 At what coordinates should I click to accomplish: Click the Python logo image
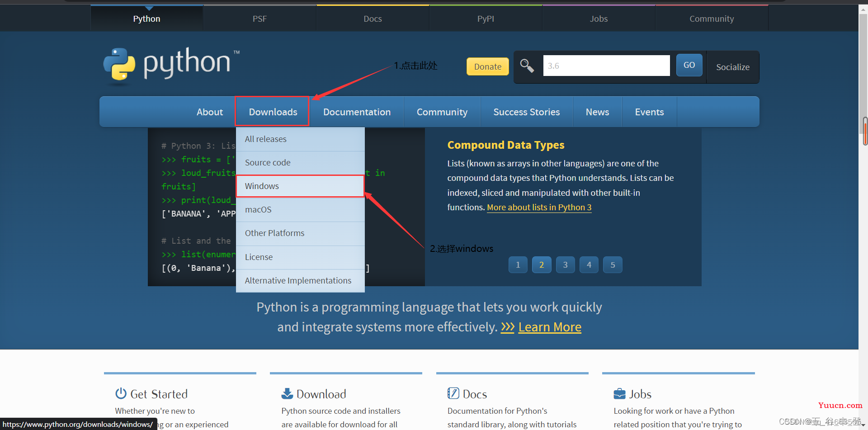pyautogui.click(x=171, y=66)
